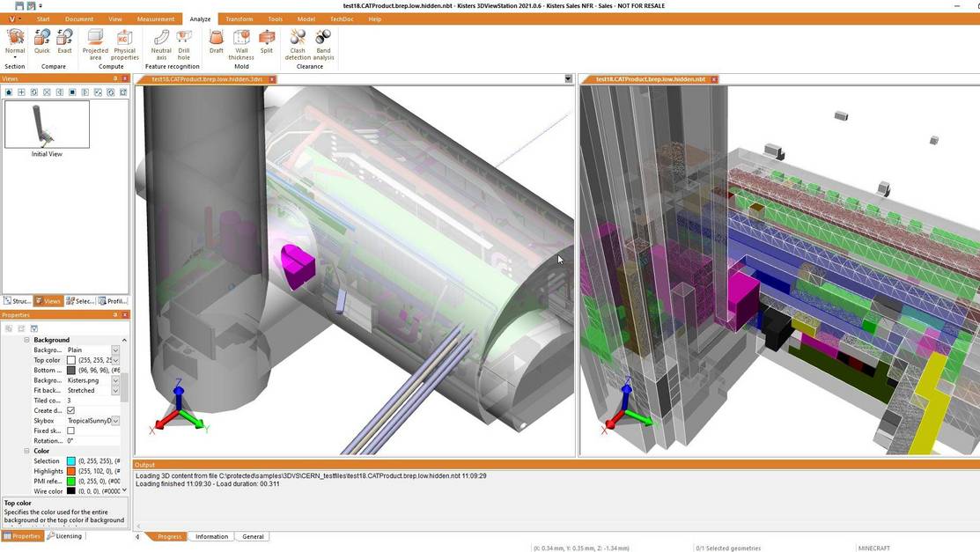Pin the Properties panel
Screen dimensions: 980x552
(115, 315)
